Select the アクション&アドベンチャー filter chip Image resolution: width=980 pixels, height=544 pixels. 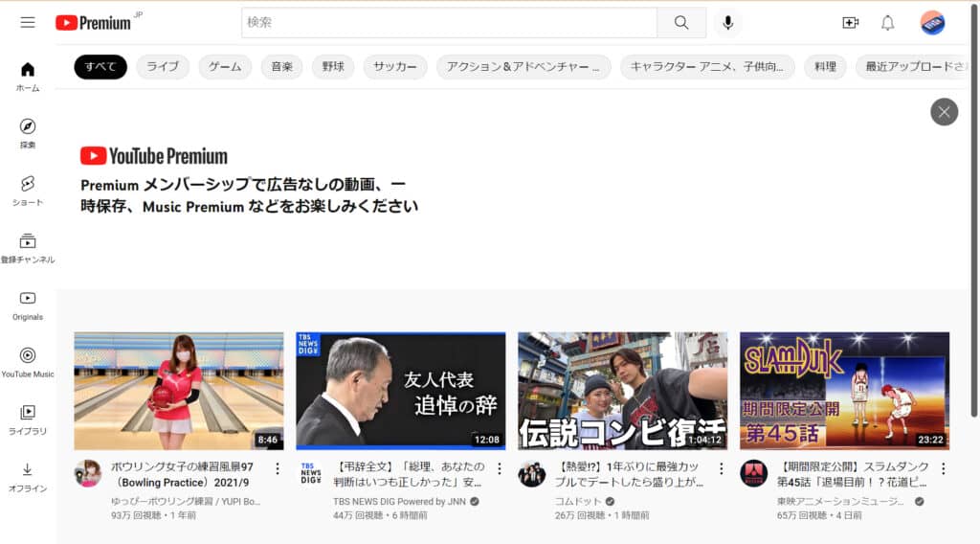point(523,66)
